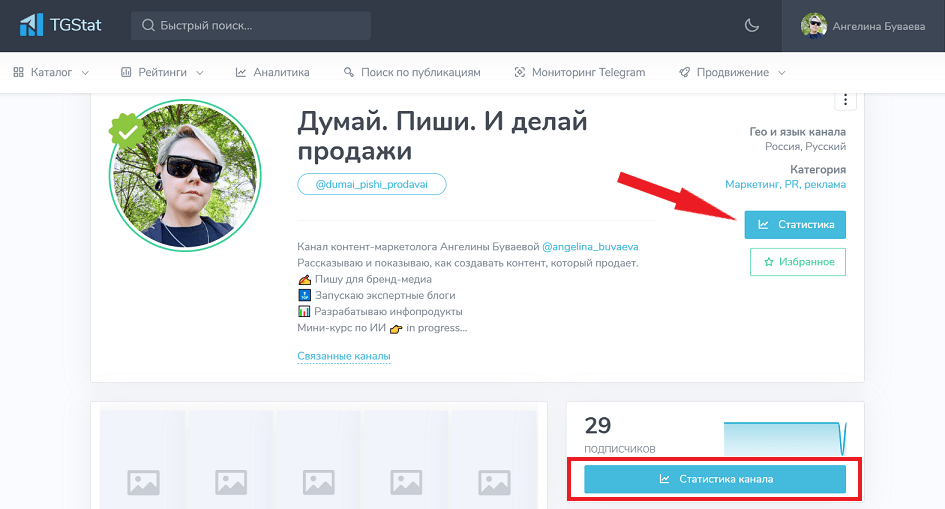Toggle dark mode with the moon icon

752,25
